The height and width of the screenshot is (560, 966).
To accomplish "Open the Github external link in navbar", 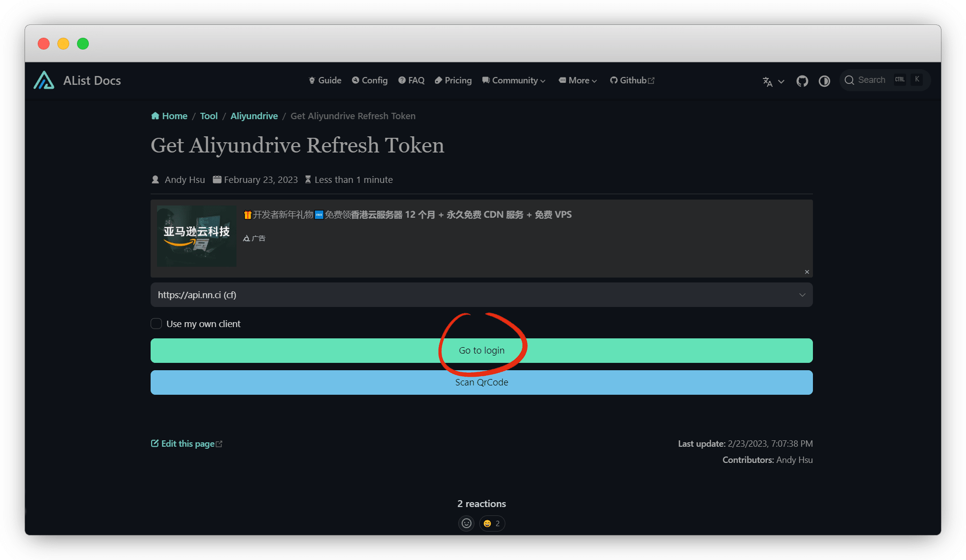I will click(632, 80).
